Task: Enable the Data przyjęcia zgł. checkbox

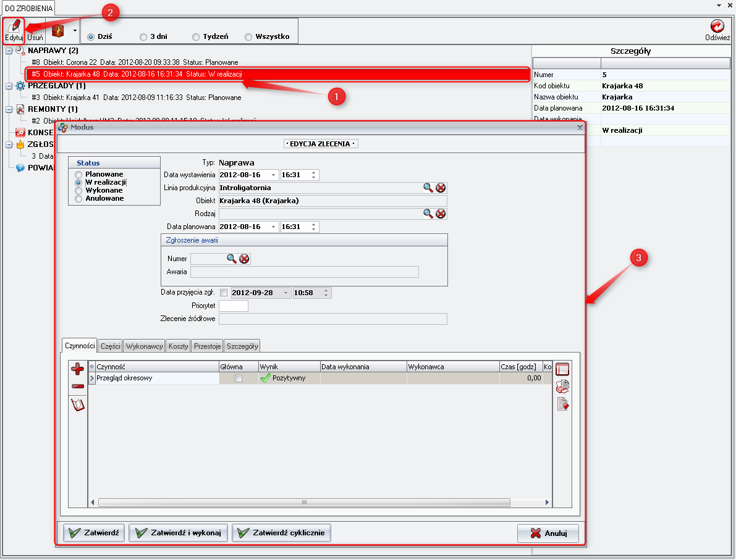Action: click(224, 293)
